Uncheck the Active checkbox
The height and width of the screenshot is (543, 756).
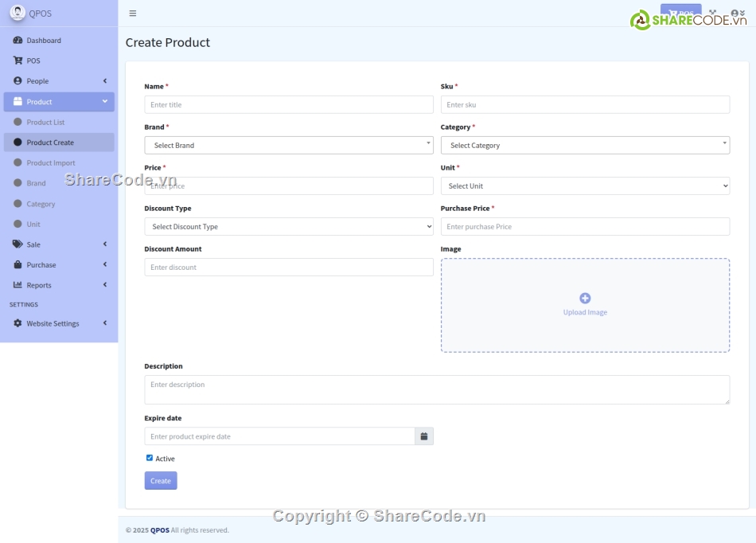[x=149, y=457]
